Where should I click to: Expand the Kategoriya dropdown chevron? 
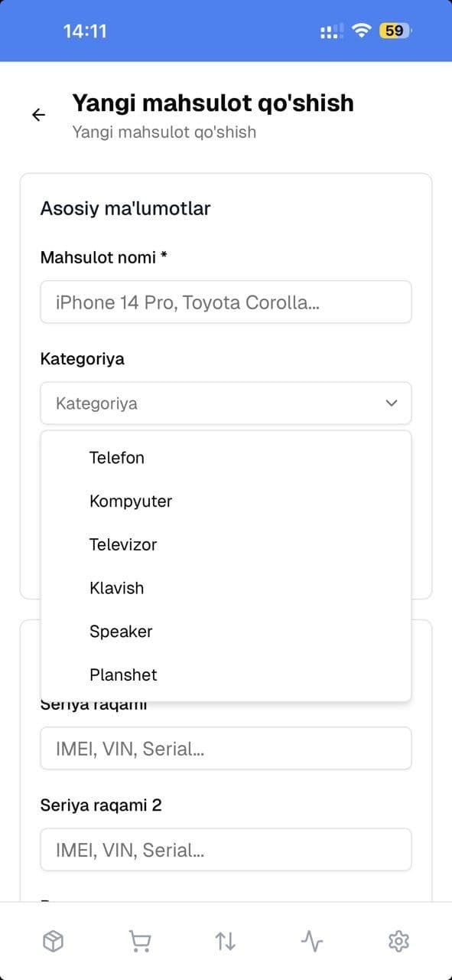[392, 403]
